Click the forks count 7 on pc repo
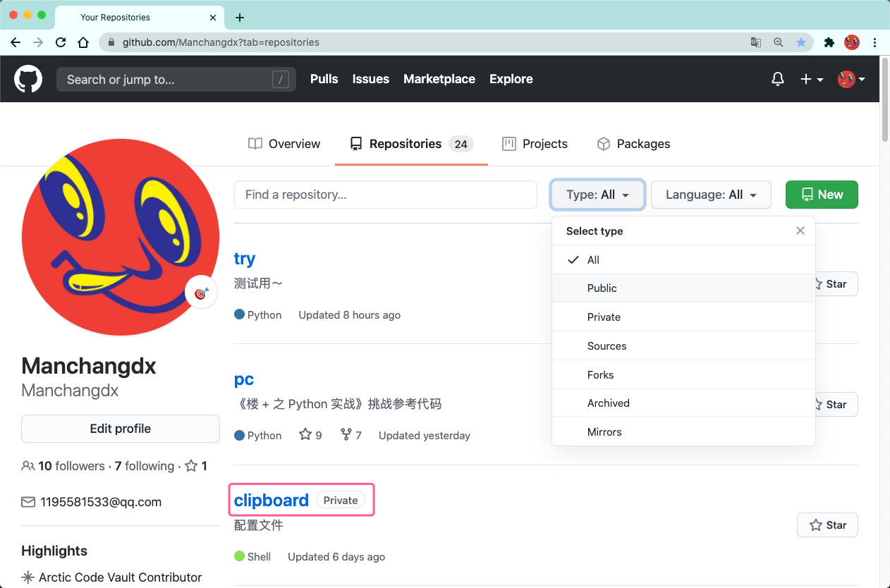Viewport: 890px width, 588px height. (351, 435)
